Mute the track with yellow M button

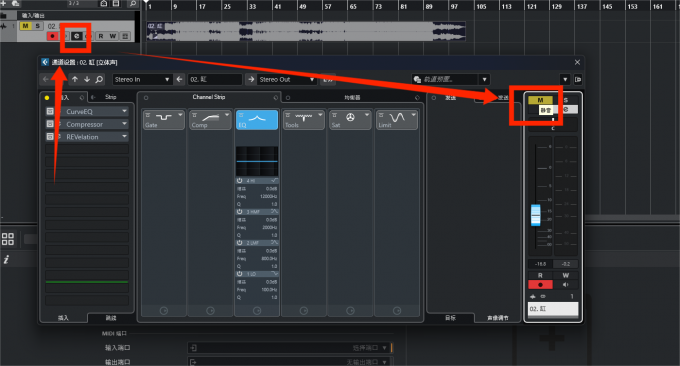[25, 26]
